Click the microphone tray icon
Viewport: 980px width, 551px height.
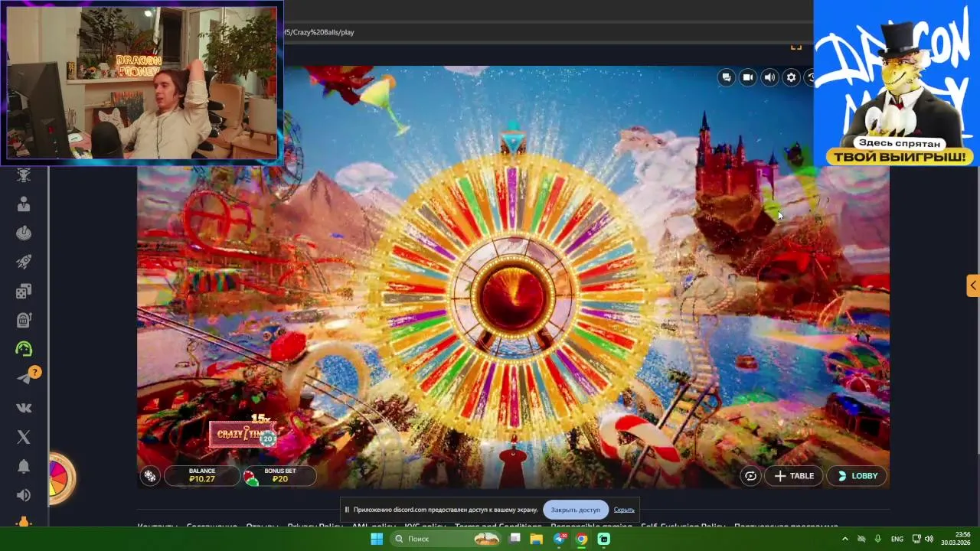pyautogui.click(x=878, y=539)
